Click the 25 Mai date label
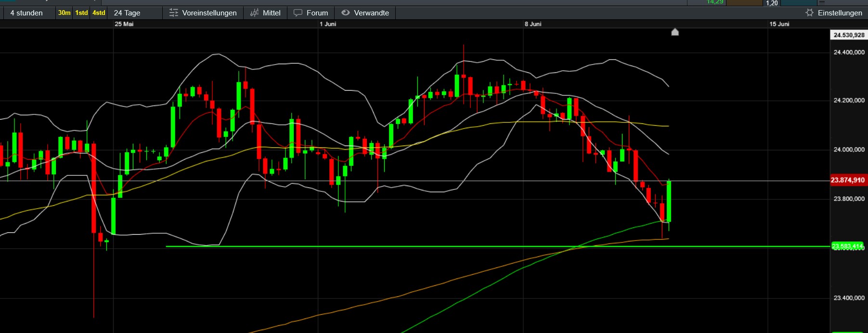Screen dimensions: 868x333 [124, 24]
